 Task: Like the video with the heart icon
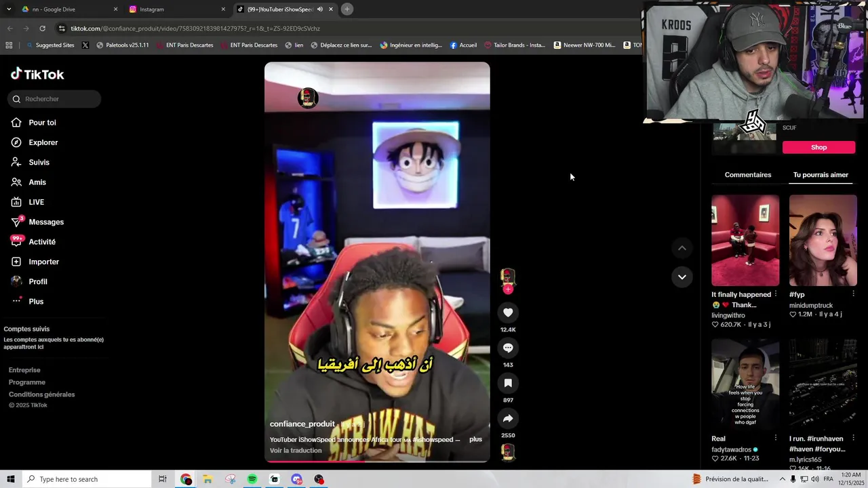click(x=508, y=312)
